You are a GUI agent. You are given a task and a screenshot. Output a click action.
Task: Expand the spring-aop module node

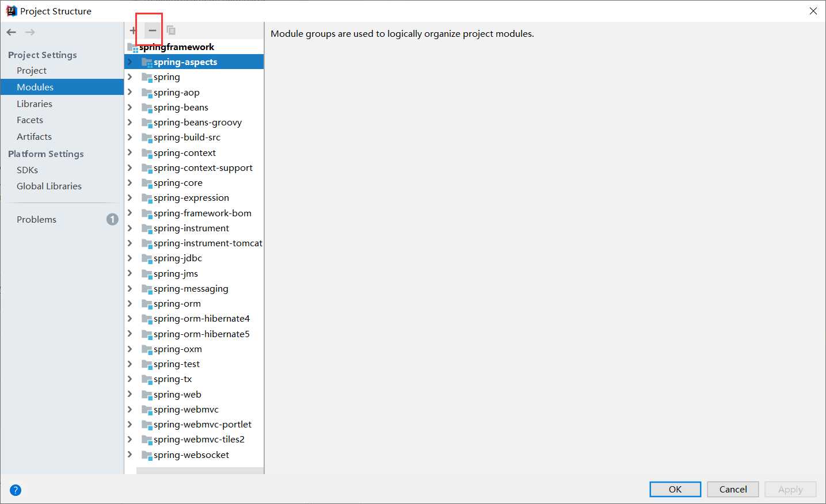pos(130,92)
